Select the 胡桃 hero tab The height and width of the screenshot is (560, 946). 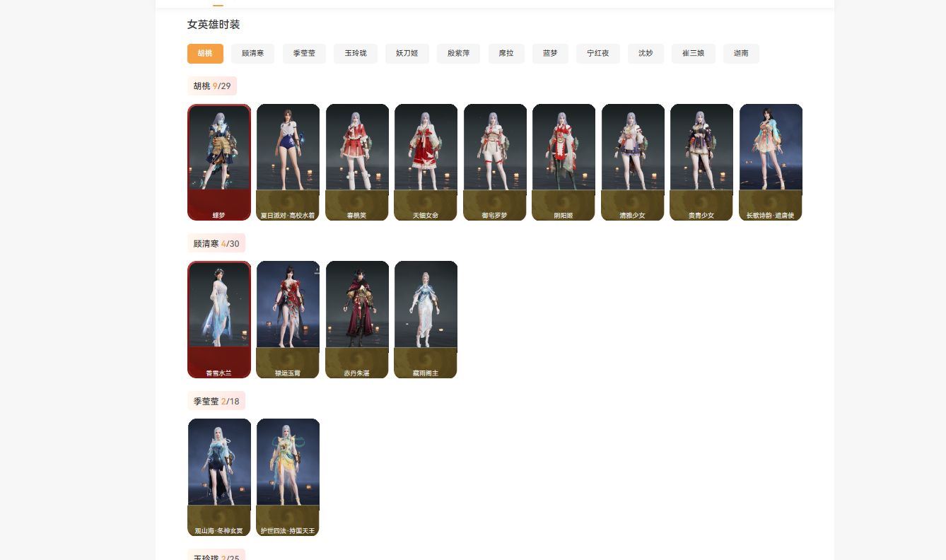click(205, 54)
